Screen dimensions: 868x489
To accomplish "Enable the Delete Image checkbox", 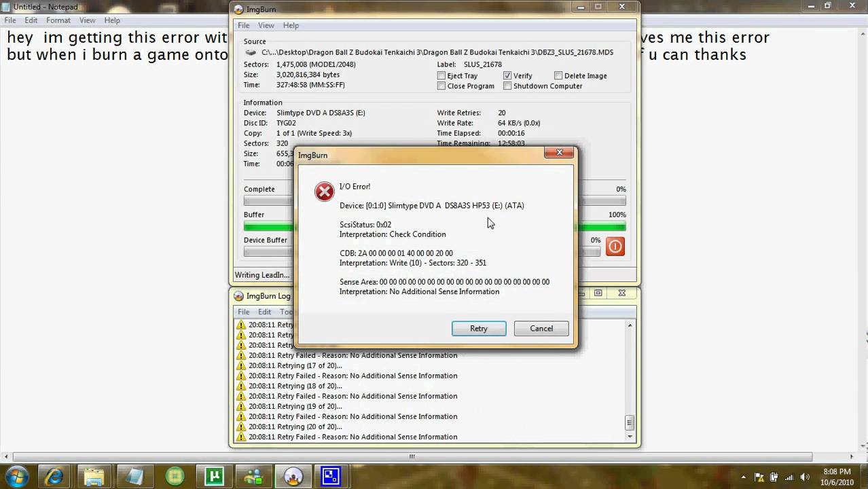I will [558, 76].
